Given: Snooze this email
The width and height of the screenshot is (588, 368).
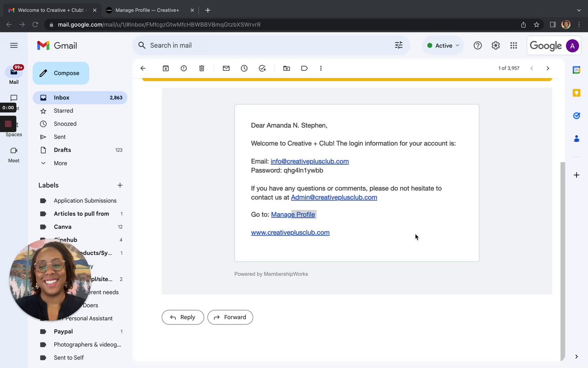Looking at the screenshot, I should (x=244, y=68).
